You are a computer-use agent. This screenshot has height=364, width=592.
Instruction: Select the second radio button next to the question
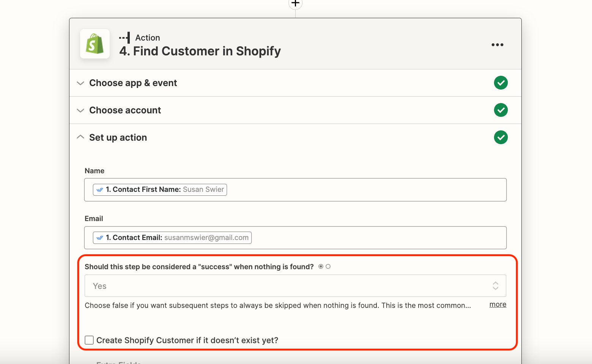(x=328, y=266)
